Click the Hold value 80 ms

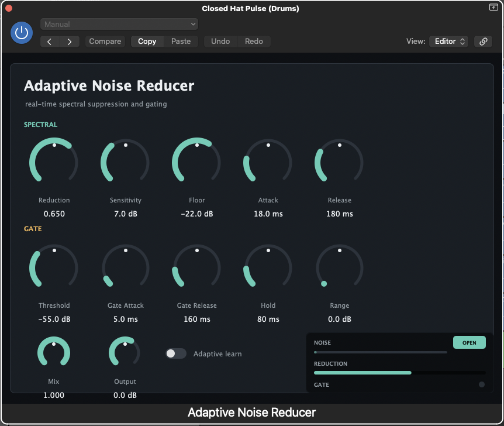click(x=268, y=319)
